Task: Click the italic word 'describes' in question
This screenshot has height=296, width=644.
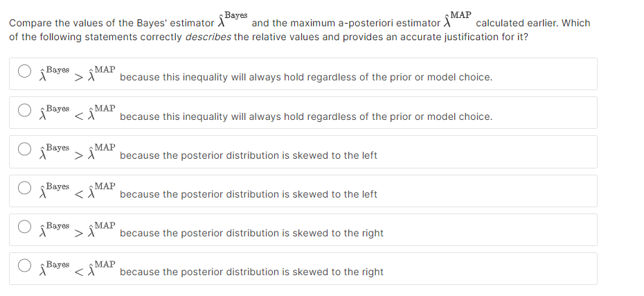Action: pyautogui.click(x=208, y=37)
